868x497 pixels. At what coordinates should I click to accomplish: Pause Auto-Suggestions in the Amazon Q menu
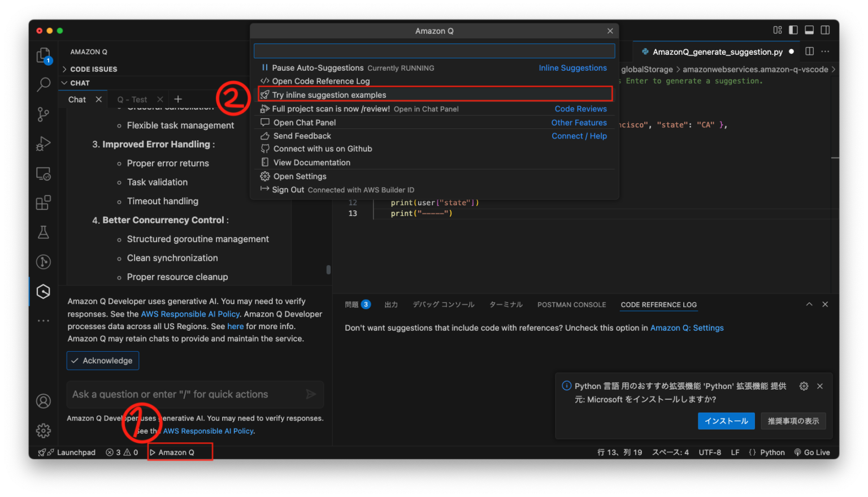318,67
